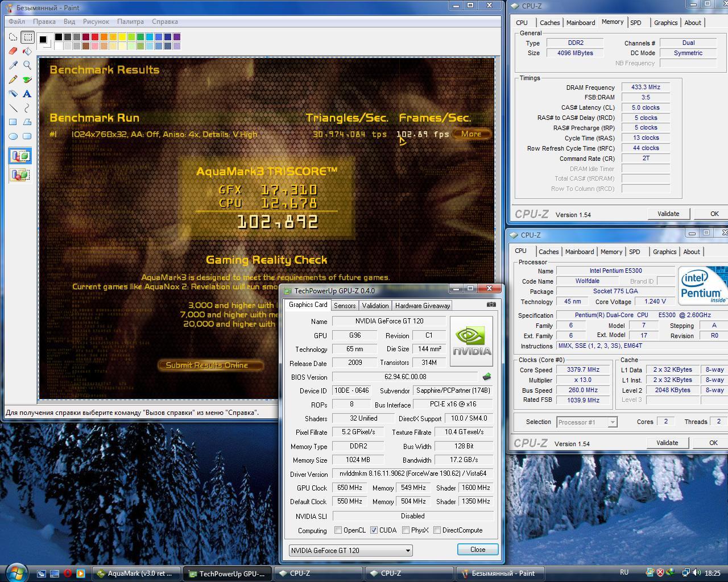This screenshot has width=728, height=582.
Task: Select the Ellipse shape tool
Action: coord(13,136)
